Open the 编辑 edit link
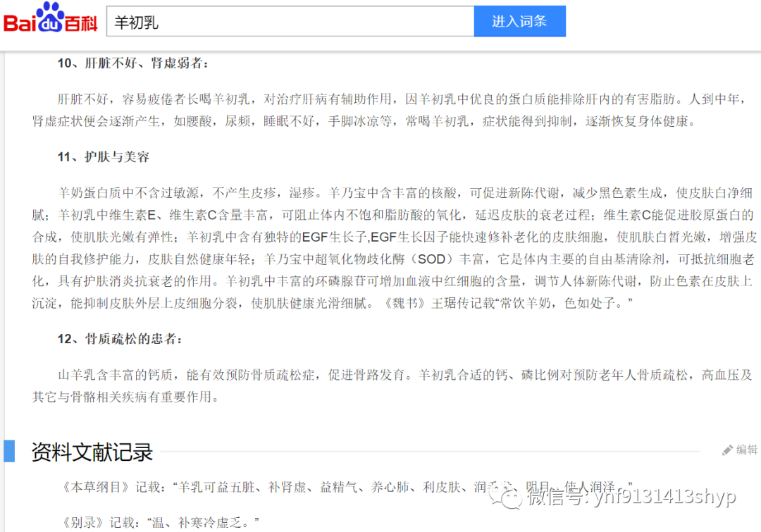761x532 pixels. tap(744, 449)
